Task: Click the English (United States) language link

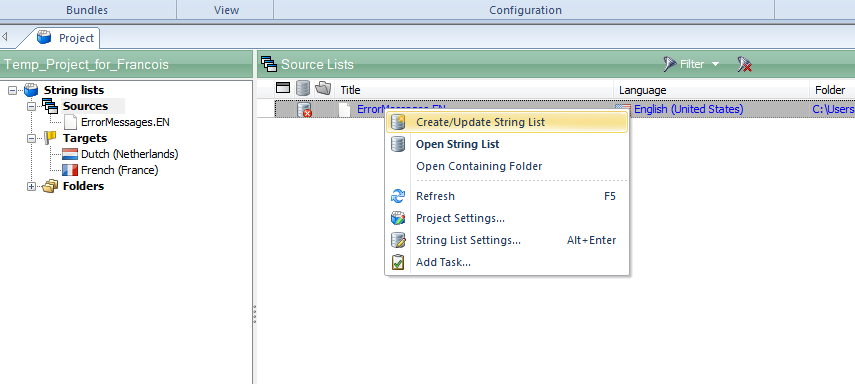Action: (688, 109)
